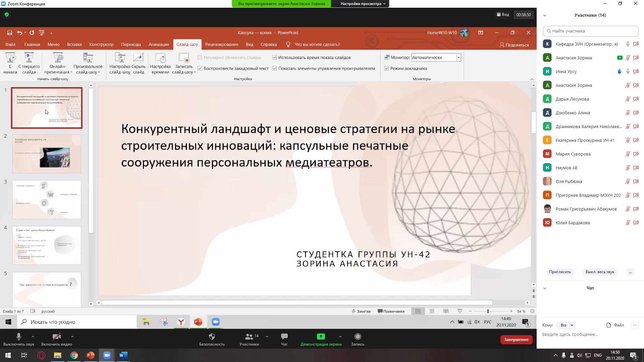Open Кому recipient dropdown set to Все
644x362 pixels.
(x=567, y=325)
